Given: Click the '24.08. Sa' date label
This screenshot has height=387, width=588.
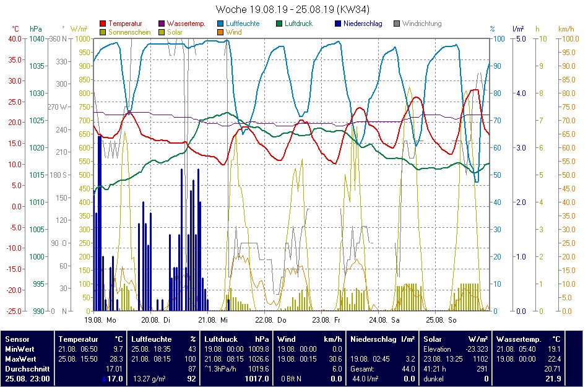Looking at the screenshot, I should [384, 320].
